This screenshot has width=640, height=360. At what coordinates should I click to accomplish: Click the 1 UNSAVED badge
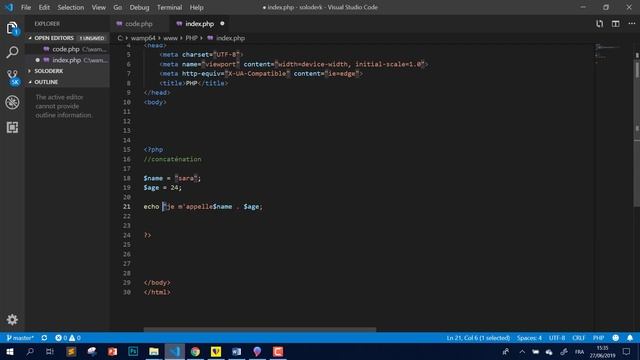92,38
